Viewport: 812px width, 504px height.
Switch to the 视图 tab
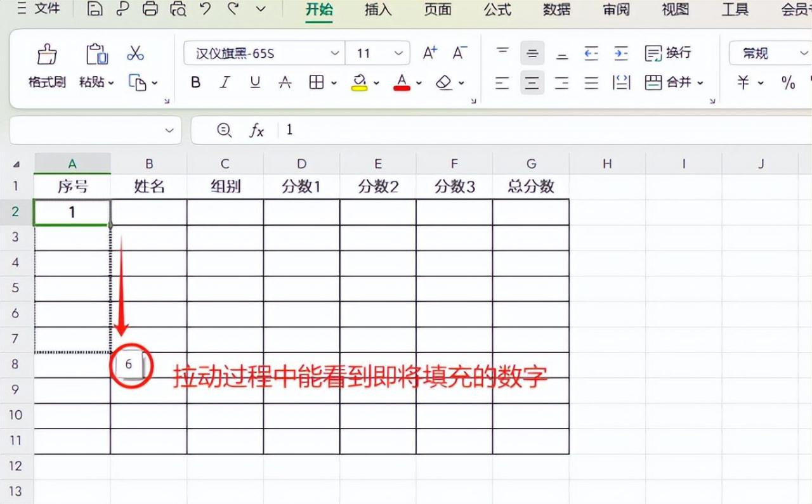676,10
